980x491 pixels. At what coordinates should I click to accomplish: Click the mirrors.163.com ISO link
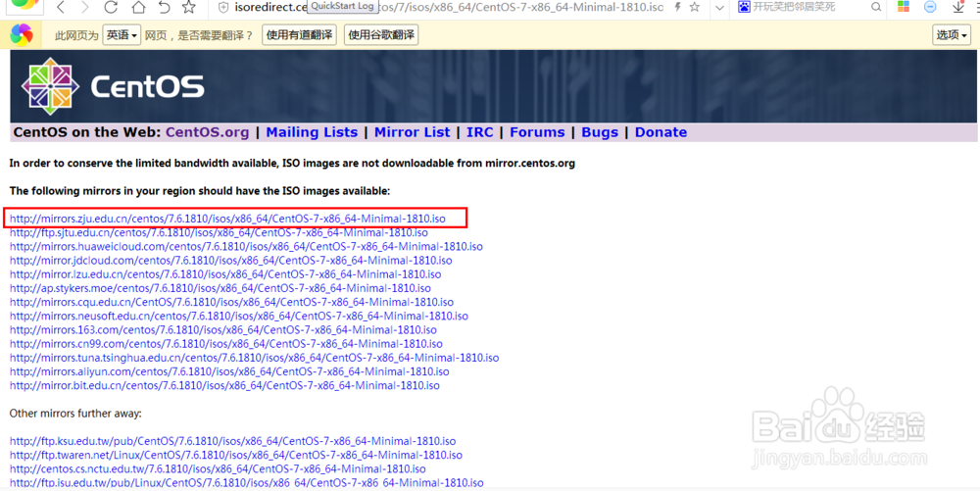coord(223,330)
